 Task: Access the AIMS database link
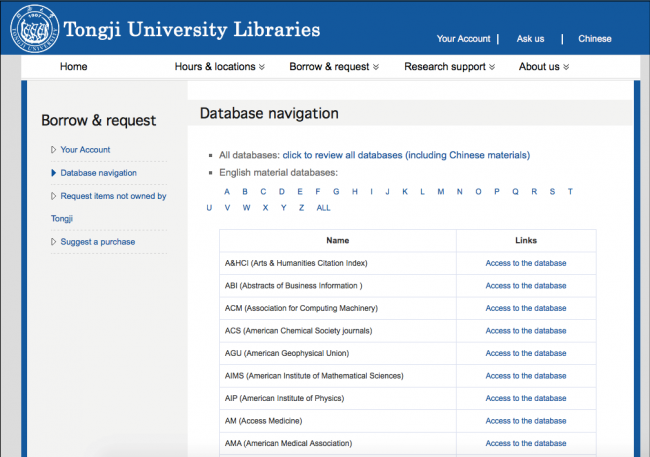(x=526, y=376)
